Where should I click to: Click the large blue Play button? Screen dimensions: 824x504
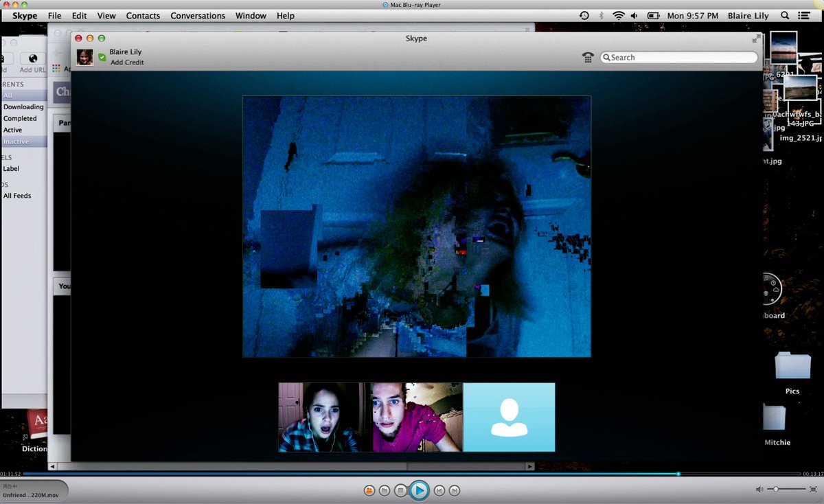[418, 490]
